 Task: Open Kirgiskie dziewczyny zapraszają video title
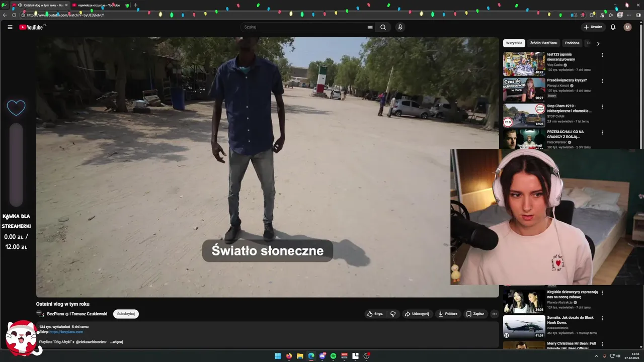point(573,294)
